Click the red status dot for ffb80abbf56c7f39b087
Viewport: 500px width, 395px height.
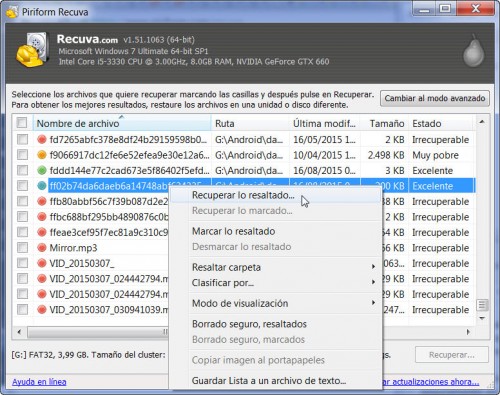[x=42, y=201]
